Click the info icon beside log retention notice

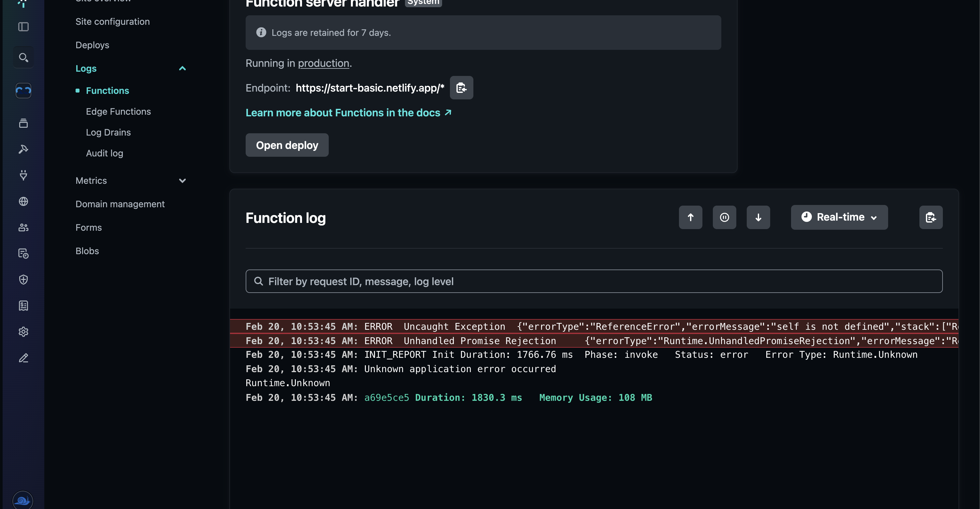[x=261, y=32]
